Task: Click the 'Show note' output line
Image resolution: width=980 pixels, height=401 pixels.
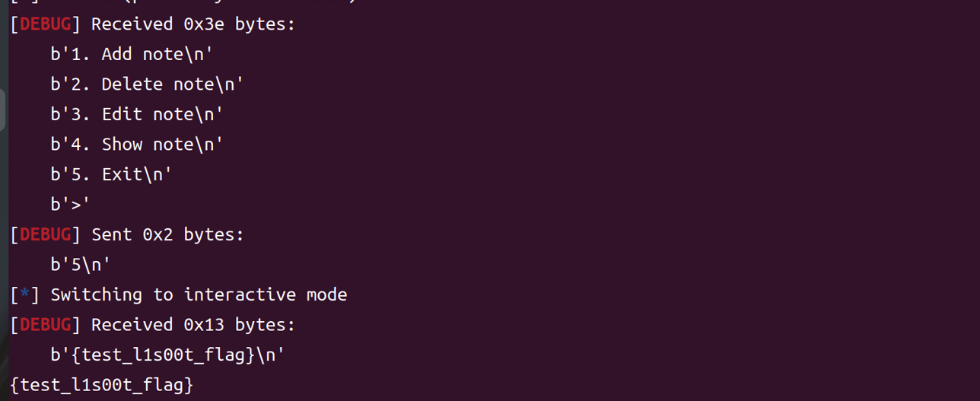Action: (x=137, y=145)
